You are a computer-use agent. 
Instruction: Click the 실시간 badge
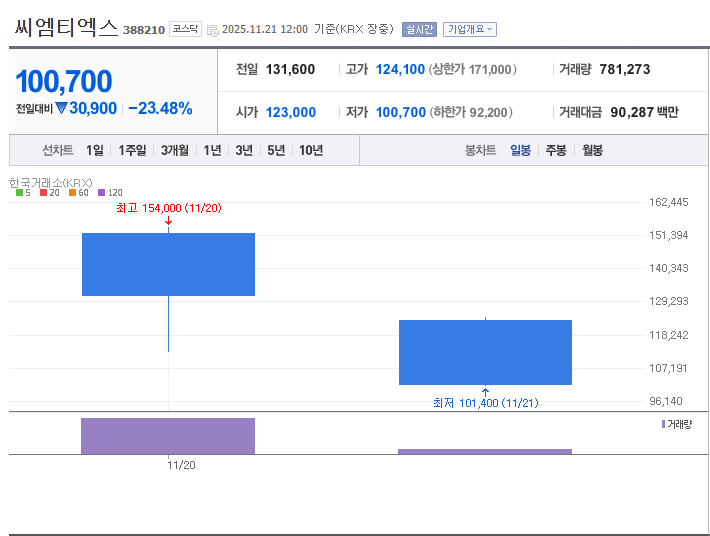click(419, 29)
